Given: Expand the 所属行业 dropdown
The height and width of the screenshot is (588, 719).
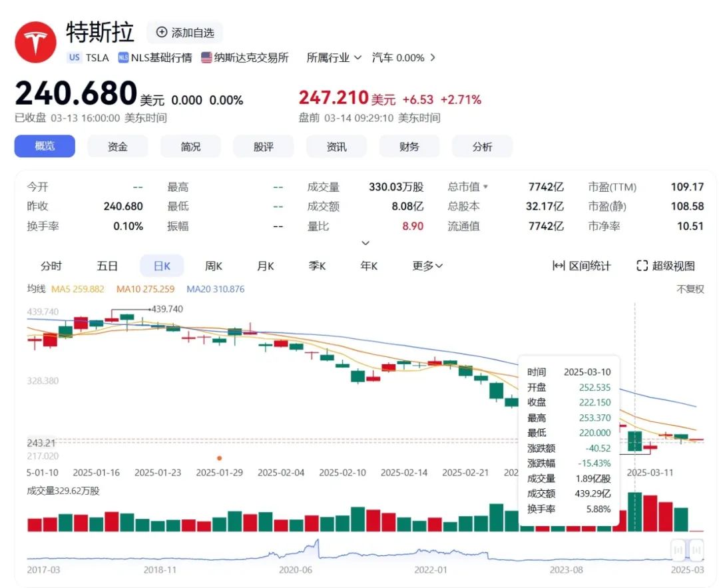Looking at the screenshot, I should [x=334, y=57].
